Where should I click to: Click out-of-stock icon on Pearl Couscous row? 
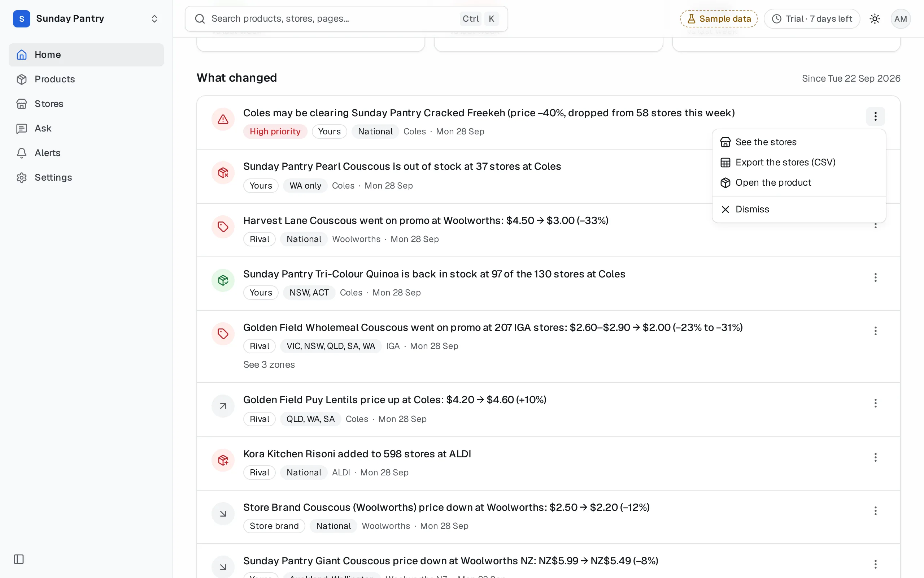click(223, 173)
